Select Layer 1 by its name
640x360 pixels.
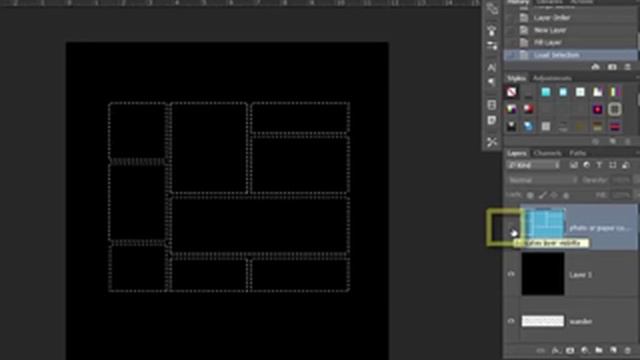click(580, 275)
